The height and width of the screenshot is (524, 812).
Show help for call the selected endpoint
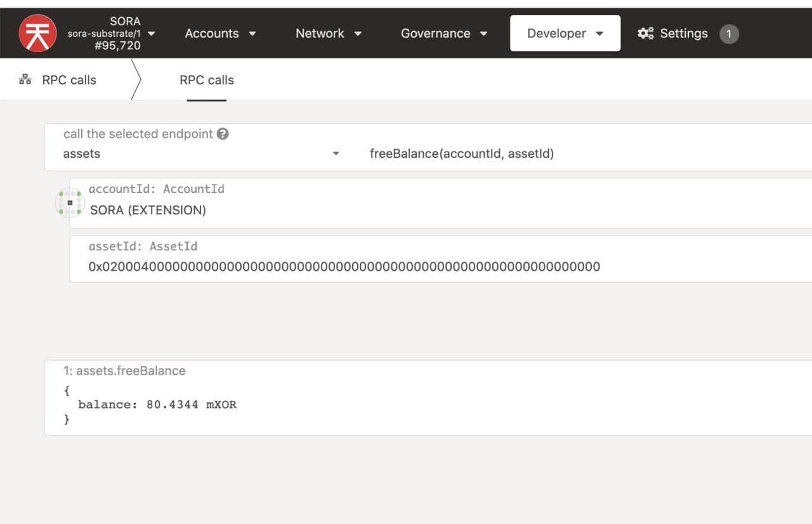[x=223, y=134]
